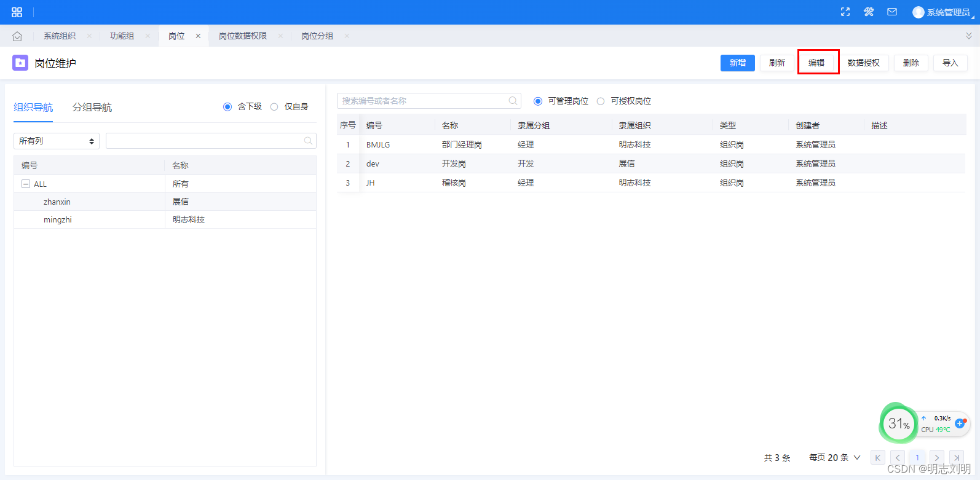Click the 导入 button

coord(950,63)
